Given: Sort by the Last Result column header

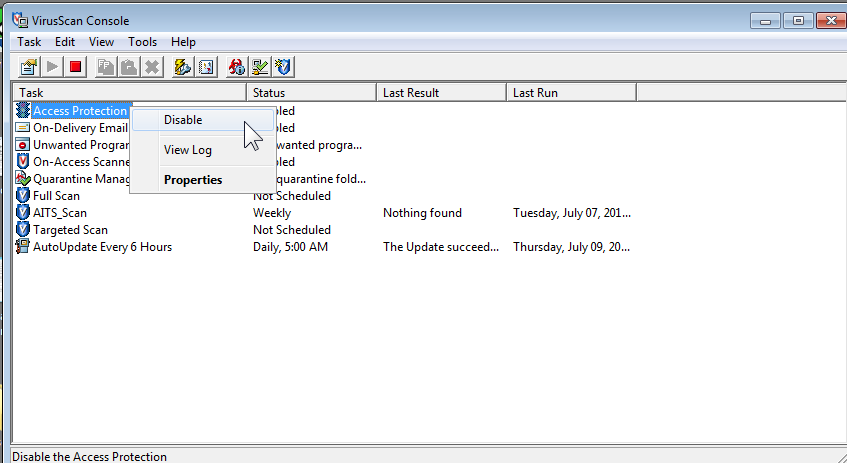Looking at the screenshot, I should pos(441,92).
